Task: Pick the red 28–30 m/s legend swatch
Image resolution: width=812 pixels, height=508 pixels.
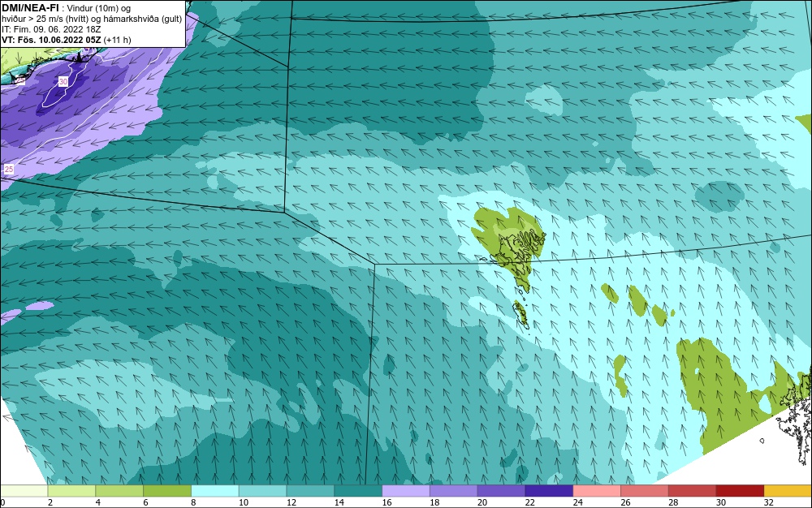Action: pos(692,491)
